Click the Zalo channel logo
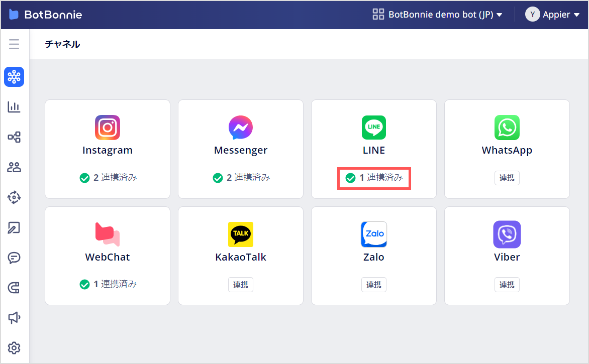This screenshot has width=589, height=364. pos(374,234)
